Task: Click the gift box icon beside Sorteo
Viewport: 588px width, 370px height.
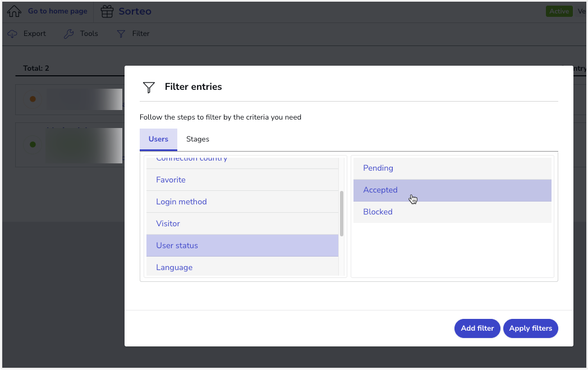Action: click(x=107, y=11)
